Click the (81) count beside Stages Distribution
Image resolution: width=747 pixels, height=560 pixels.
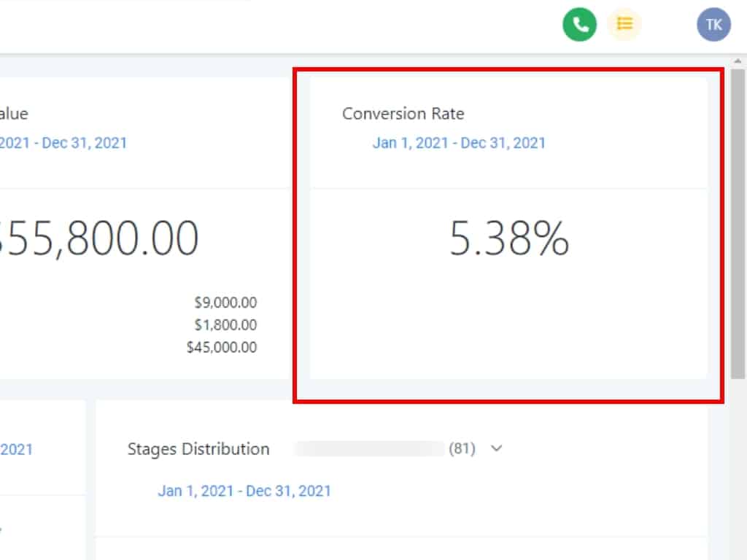462,448
